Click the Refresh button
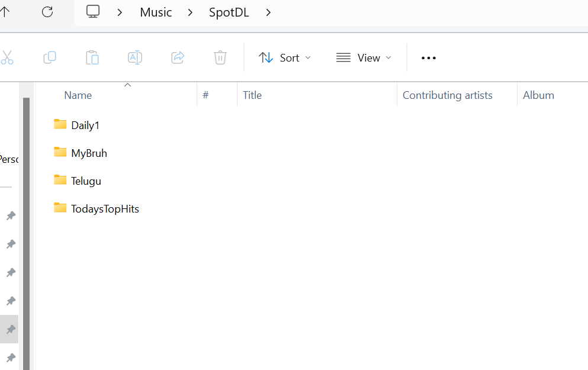 [47, 12]
